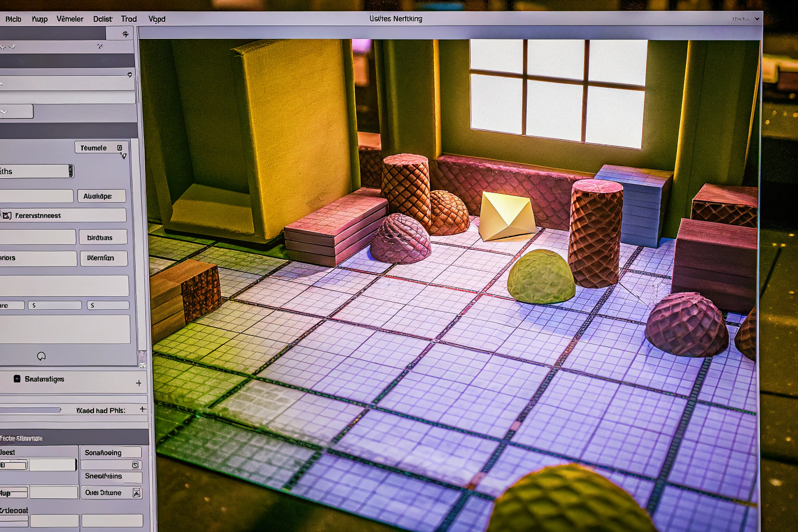Click the small icon below the scrollbar
The width and height of the screenshot is (798, 532).
point(142,366)
